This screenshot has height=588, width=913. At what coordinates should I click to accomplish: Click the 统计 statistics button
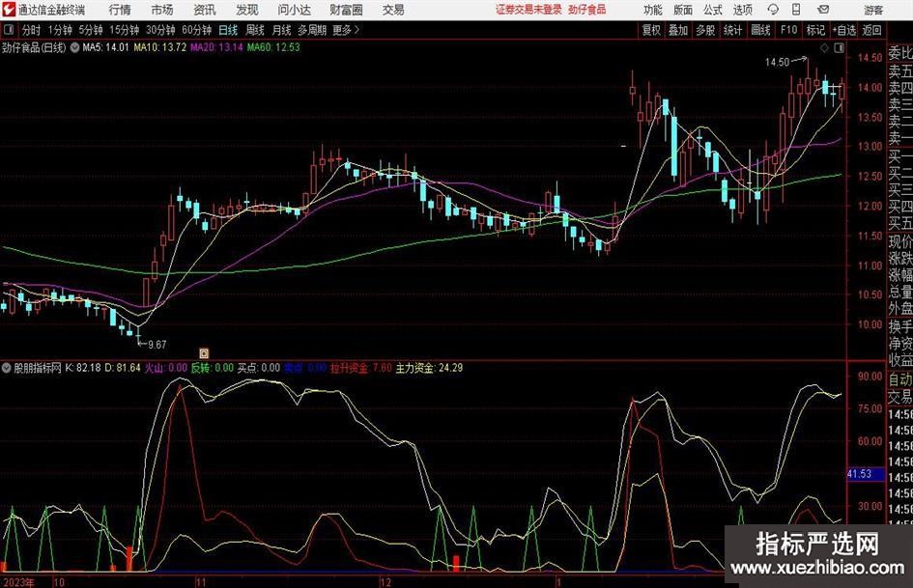click(733, 30)
